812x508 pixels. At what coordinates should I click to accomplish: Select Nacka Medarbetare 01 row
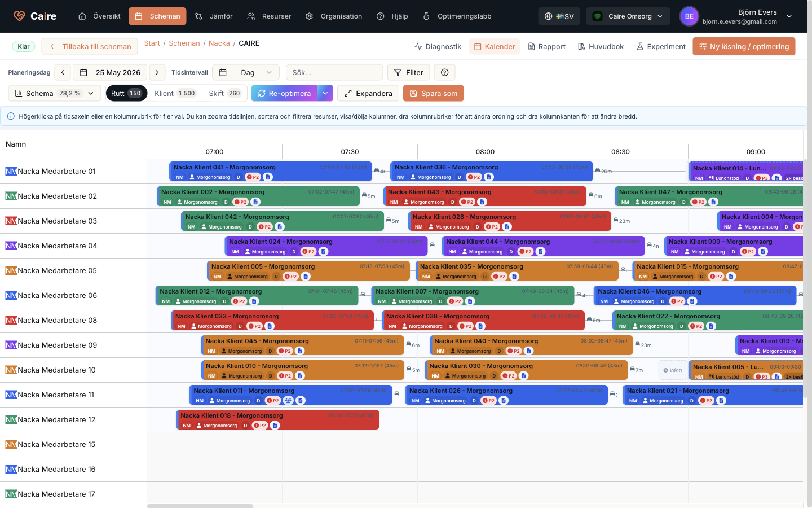click(73, 171)
